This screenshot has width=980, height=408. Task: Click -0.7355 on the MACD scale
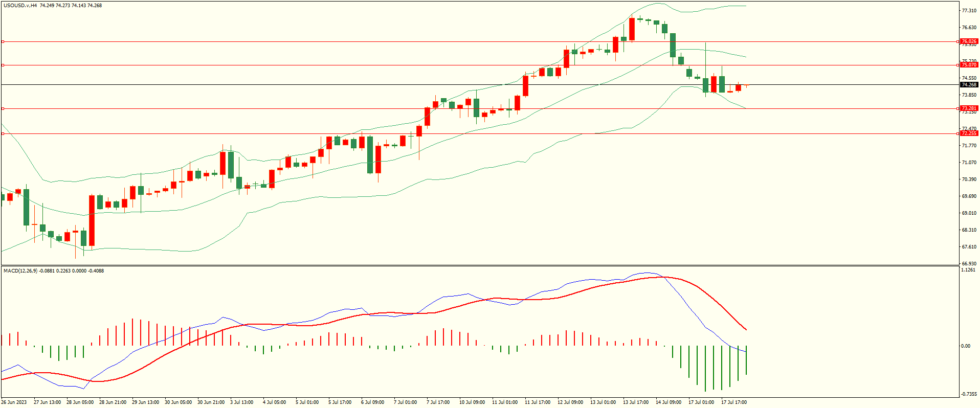point(969,394)
